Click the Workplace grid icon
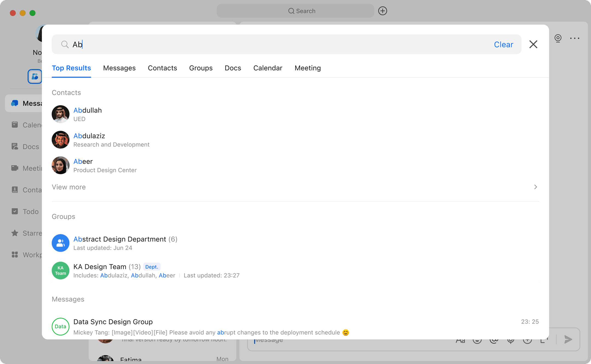Screen dimensions: 591x364 [x=15, y=255]
